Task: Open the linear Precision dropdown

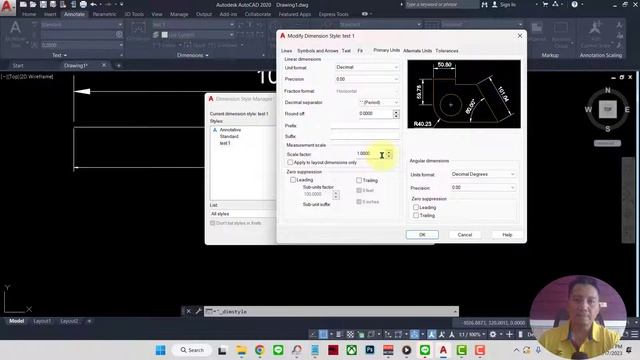Action: coord(367,79)
